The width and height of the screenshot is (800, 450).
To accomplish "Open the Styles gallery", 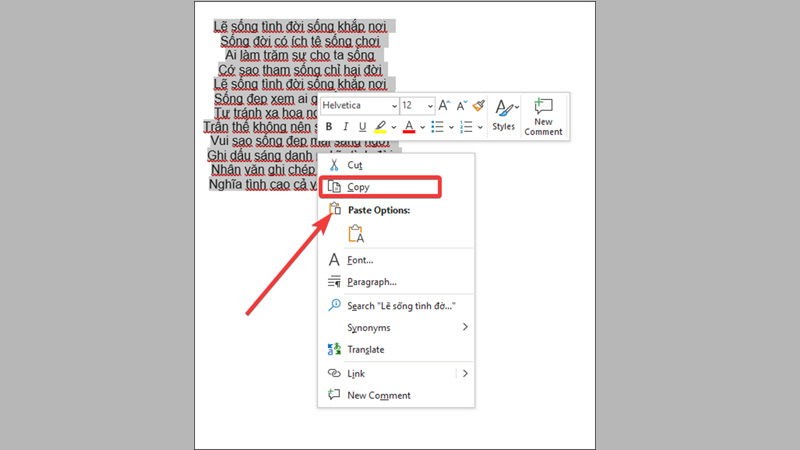I will (504, 115).
